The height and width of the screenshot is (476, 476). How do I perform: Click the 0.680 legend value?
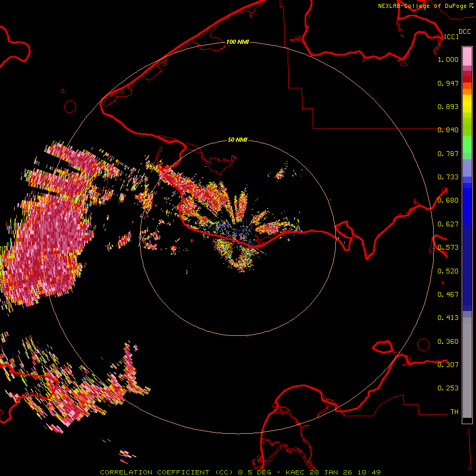[x=448, y=200]
